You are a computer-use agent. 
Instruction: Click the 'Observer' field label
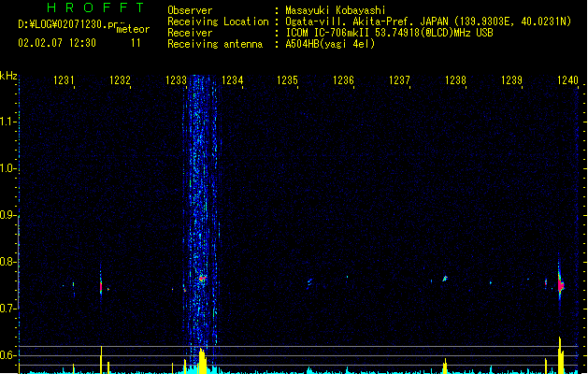[190, 10]
